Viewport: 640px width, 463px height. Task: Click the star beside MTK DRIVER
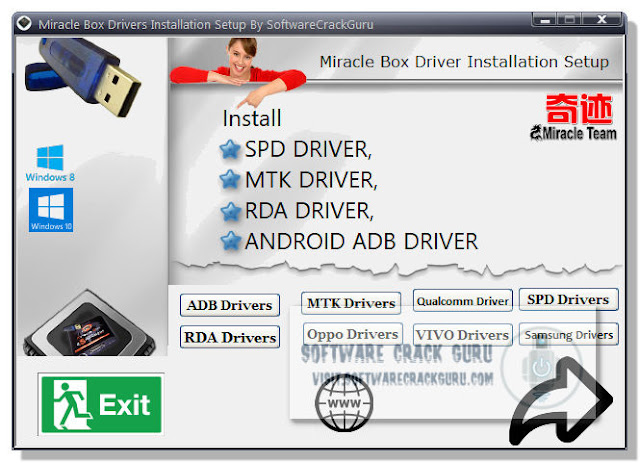tap(230, 180)
